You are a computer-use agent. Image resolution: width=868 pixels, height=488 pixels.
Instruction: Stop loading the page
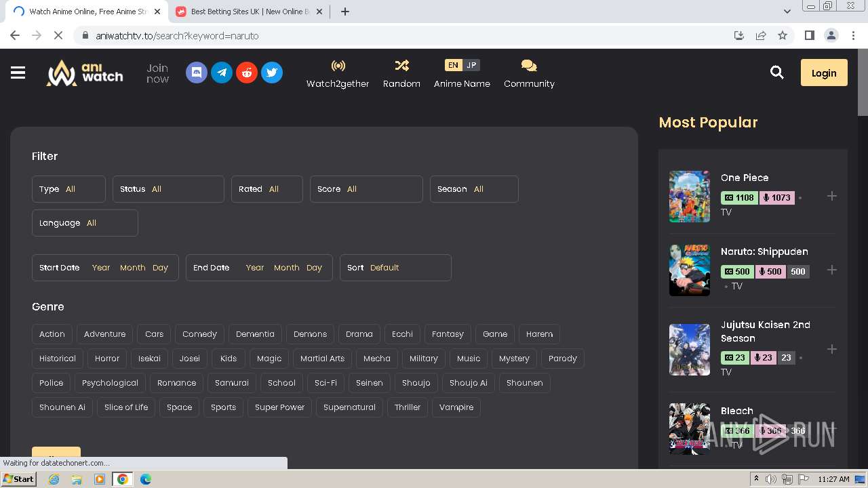[x=58, y=35]
